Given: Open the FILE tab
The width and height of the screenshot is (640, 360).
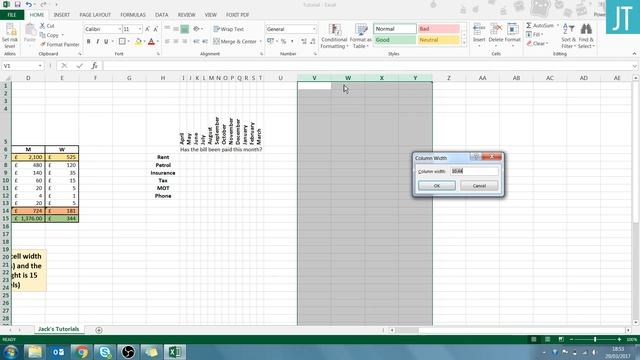Looking at the screenshot, I should (12, 15).
